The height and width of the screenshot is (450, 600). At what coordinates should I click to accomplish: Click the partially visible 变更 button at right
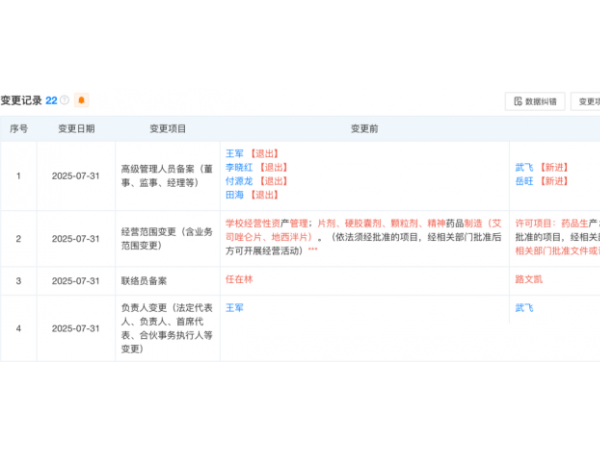point(588,101)
